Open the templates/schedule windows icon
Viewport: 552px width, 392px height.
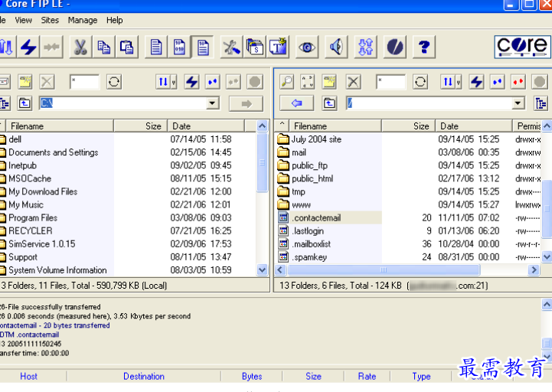coord(254,47)
